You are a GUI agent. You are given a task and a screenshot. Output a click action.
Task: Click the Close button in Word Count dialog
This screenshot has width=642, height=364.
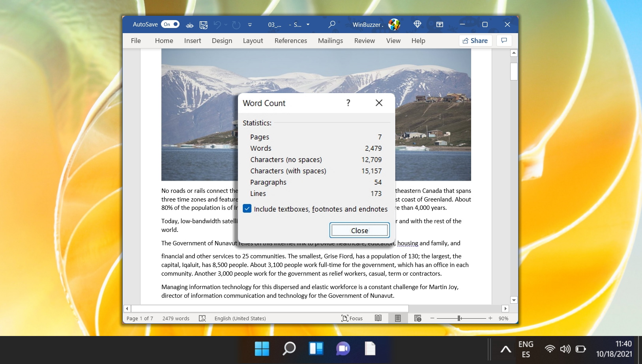pyautogui.click(x=359, y=230)
